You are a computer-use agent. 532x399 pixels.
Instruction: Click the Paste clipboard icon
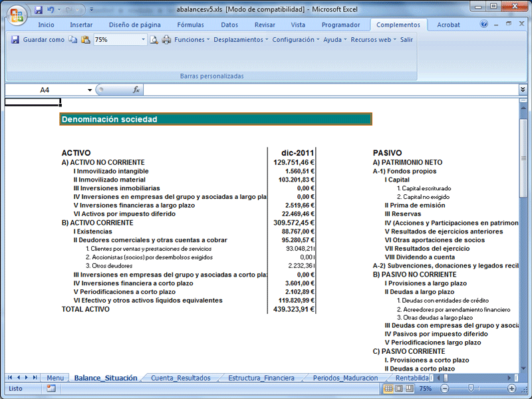coord(86,40)
